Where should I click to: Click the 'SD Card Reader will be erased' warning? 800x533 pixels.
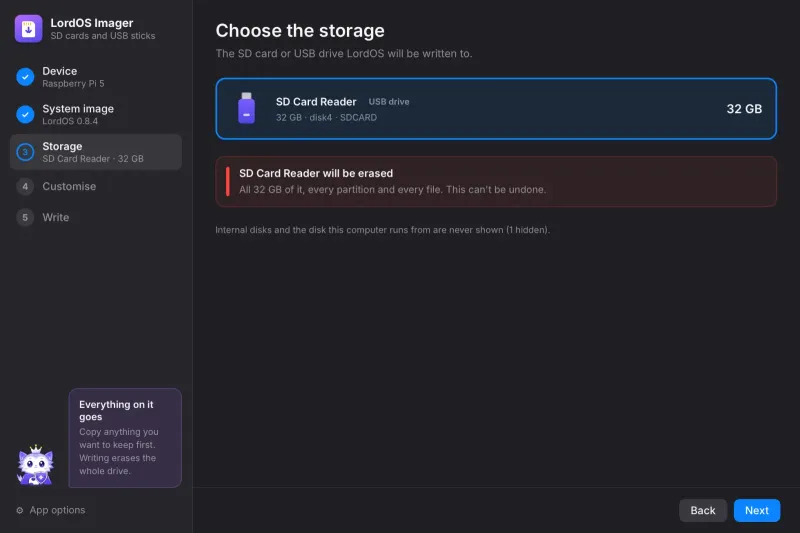tap(496, 182)
